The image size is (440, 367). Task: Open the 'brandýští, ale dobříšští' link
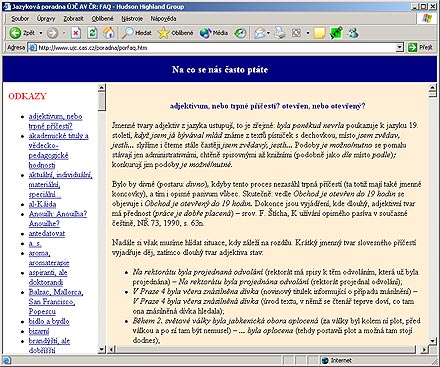[x=49, y=345]
